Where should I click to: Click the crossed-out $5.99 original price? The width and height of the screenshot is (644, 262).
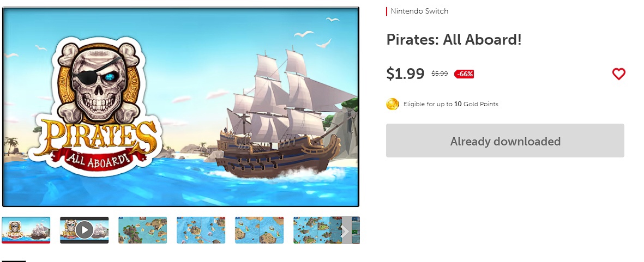[x=440, y=74]
